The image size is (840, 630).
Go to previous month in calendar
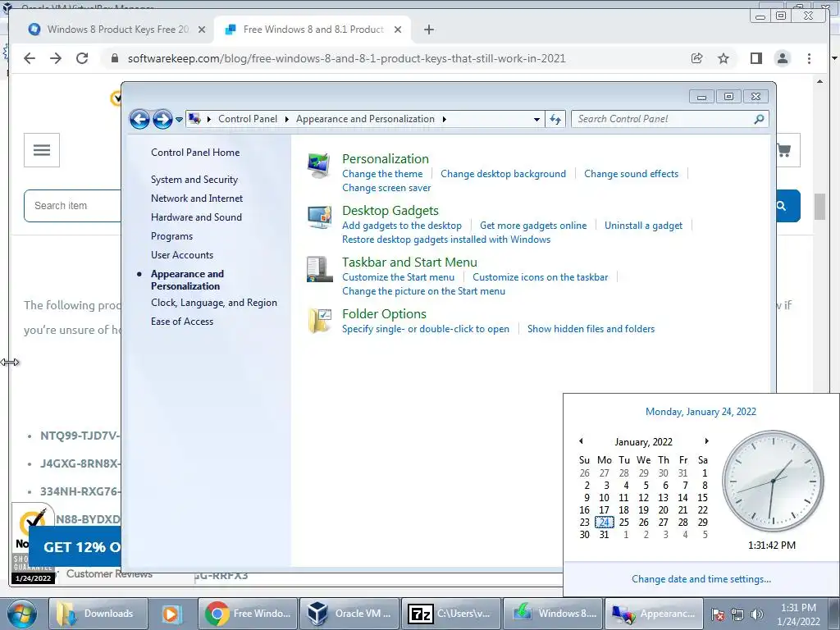tap(581, 441)
